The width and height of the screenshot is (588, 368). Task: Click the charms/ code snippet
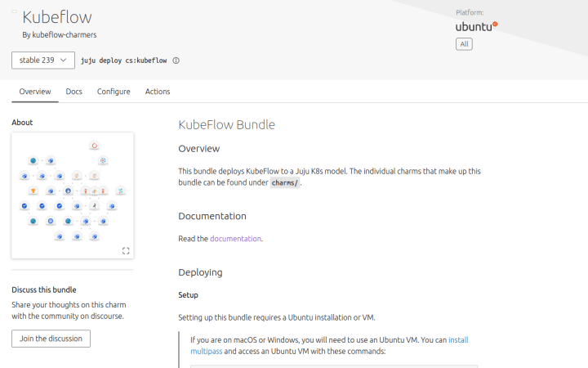[x=285, y=183]
